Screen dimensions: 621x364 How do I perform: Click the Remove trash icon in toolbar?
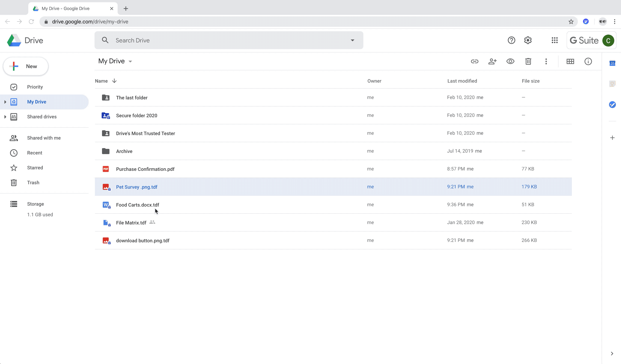pyautogui.click(x=528, y=61)
